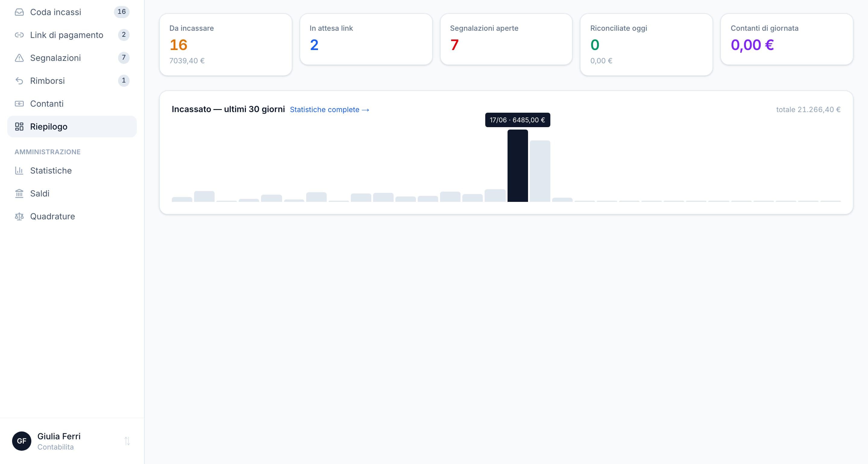Click the Statistiche bar chart icon

(19, 171)
